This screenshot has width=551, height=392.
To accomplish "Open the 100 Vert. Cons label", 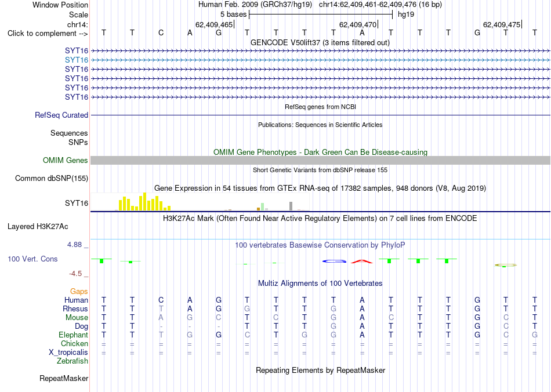I will [x=32, y=259].
